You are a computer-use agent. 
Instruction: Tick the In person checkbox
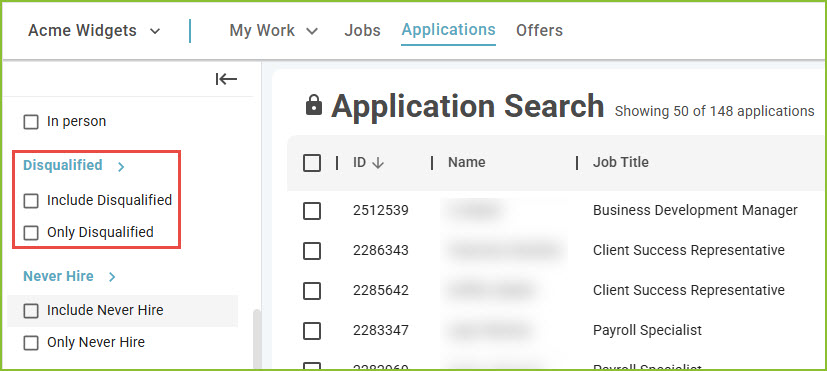(x=31, y=122)
